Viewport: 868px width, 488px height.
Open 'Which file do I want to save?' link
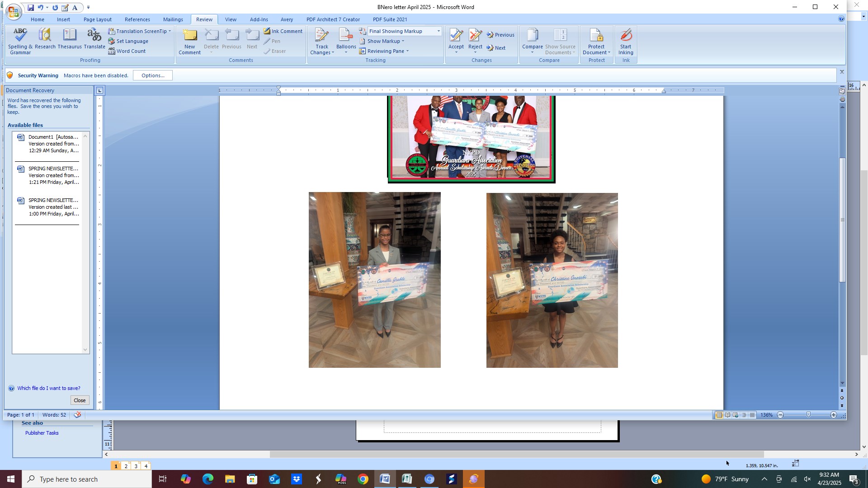click(48, 388)
